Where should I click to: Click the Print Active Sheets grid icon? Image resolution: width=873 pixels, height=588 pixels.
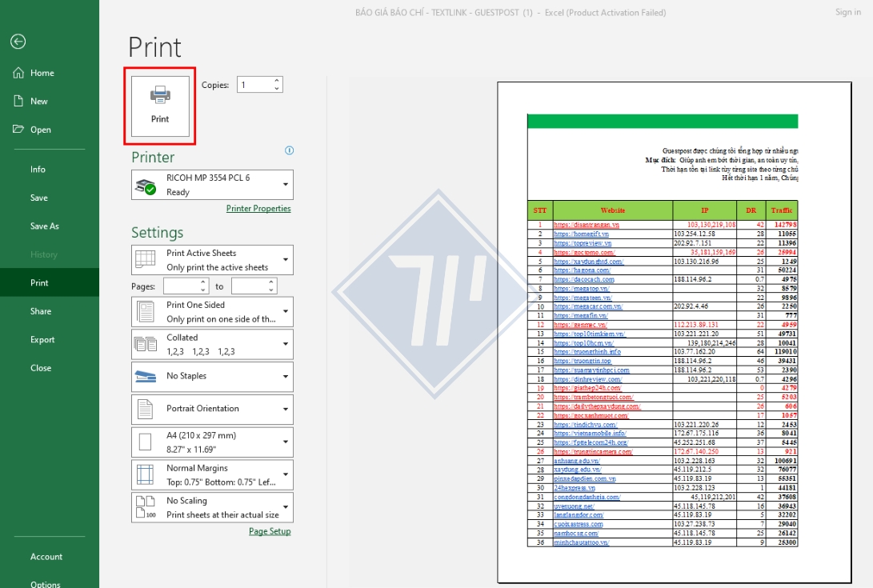coord(146,259)
